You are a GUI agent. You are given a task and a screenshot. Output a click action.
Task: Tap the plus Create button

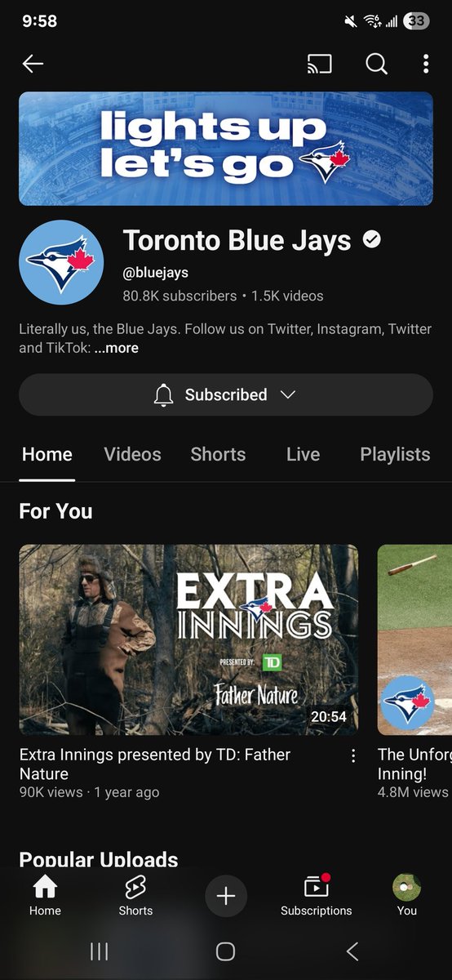[x=226, y=896]
